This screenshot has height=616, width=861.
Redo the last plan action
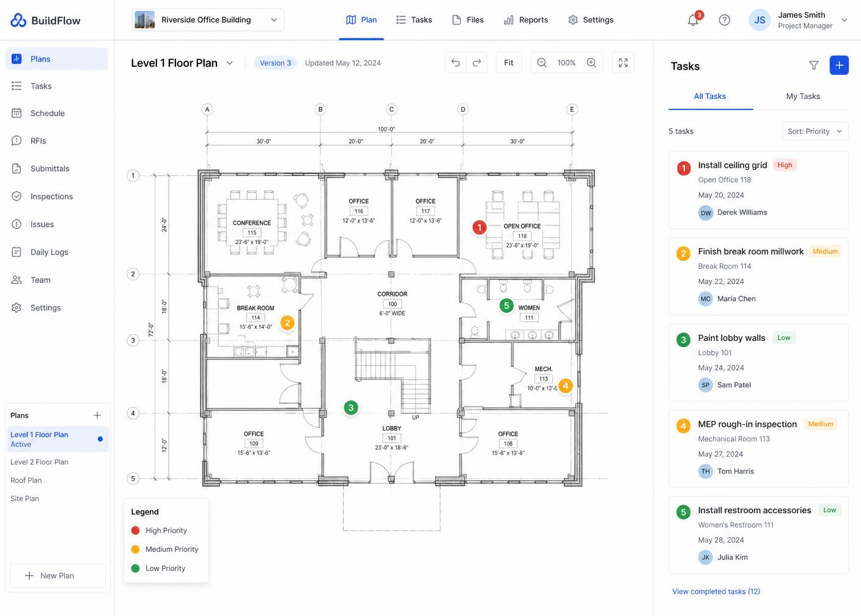(477, 62)
